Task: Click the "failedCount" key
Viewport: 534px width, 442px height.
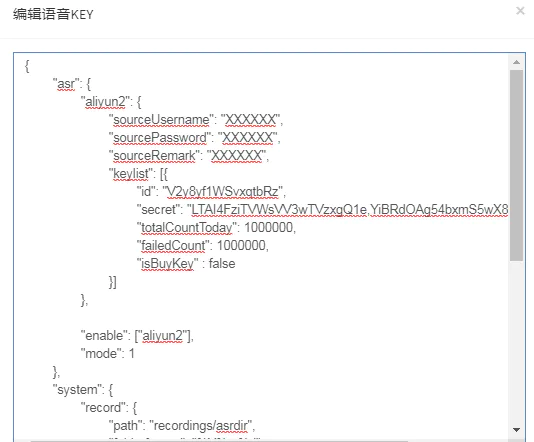Action: (173, 246)
